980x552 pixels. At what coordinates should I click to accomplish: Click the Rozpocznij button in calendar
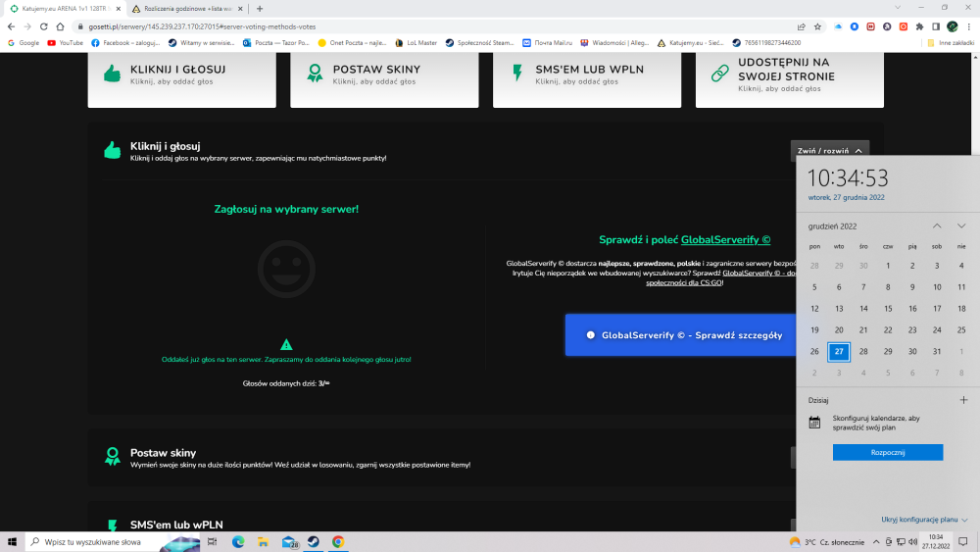click(x=888, y=452)
